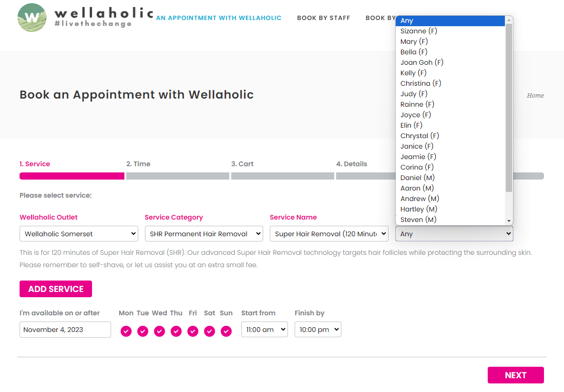Open the Finish by time dropdown
The height and width of the screenshot is (392, 564).
pos(318,330)
